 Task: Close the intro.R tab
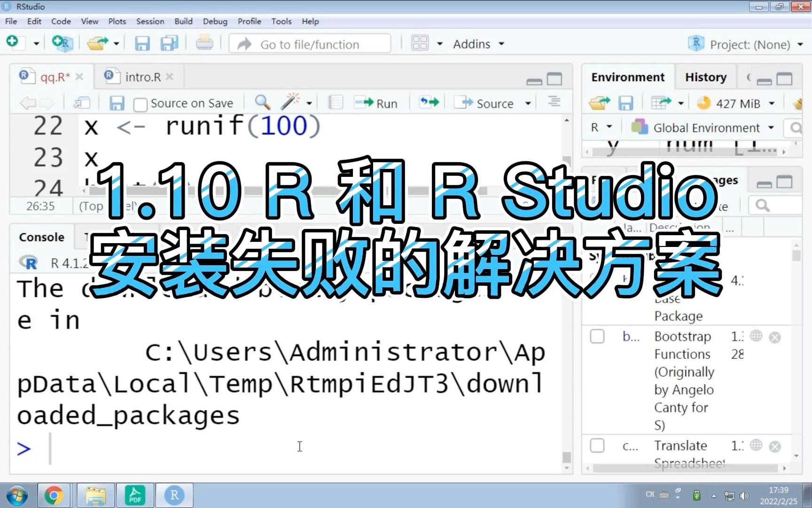pos(170,77)
